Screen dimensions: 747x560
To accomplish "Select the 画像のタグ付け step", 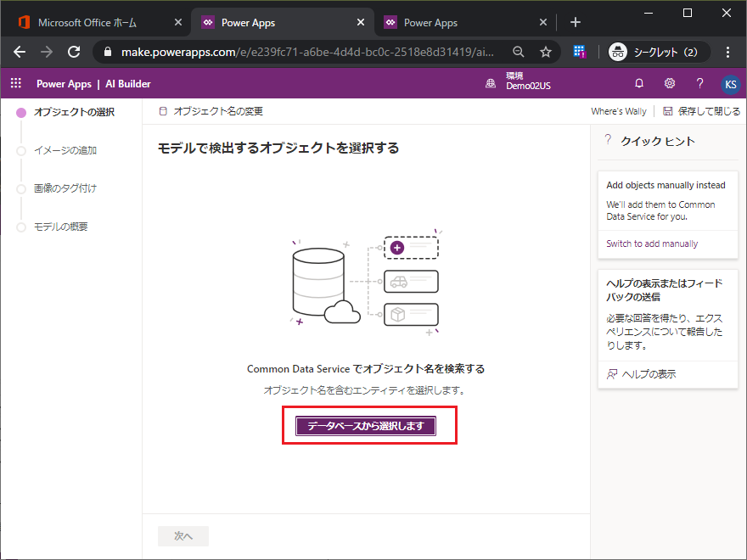I will 56,188.
